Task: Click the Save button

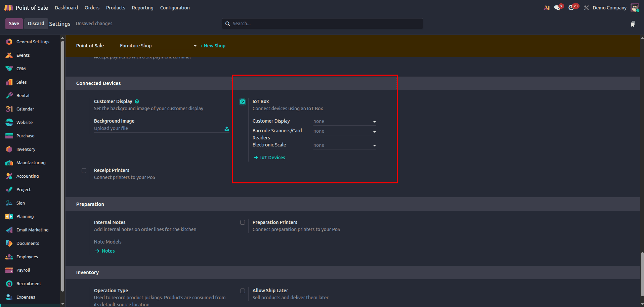Action: (x=14, y=24)
